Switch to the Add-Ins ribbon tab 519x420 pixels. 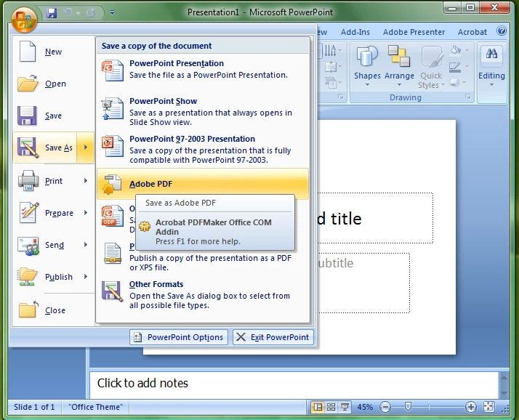(355, 32)
